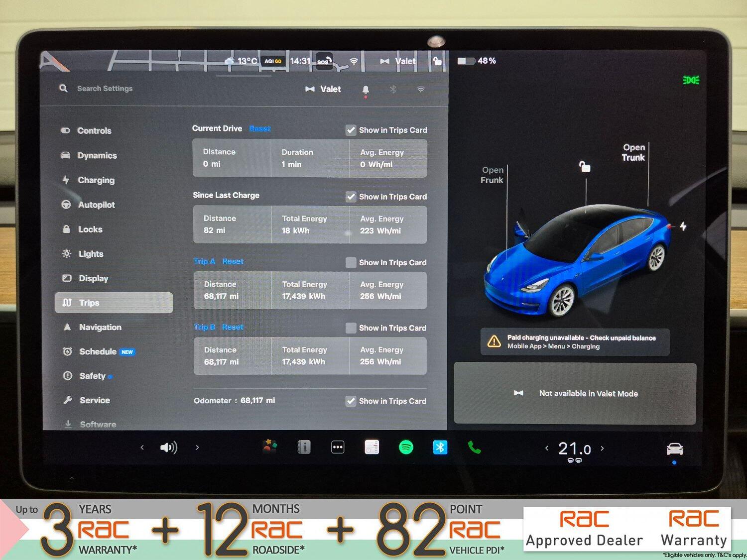Open the Controls settings menu
Viewport: 747px width, 560px height.
point(86,130)
